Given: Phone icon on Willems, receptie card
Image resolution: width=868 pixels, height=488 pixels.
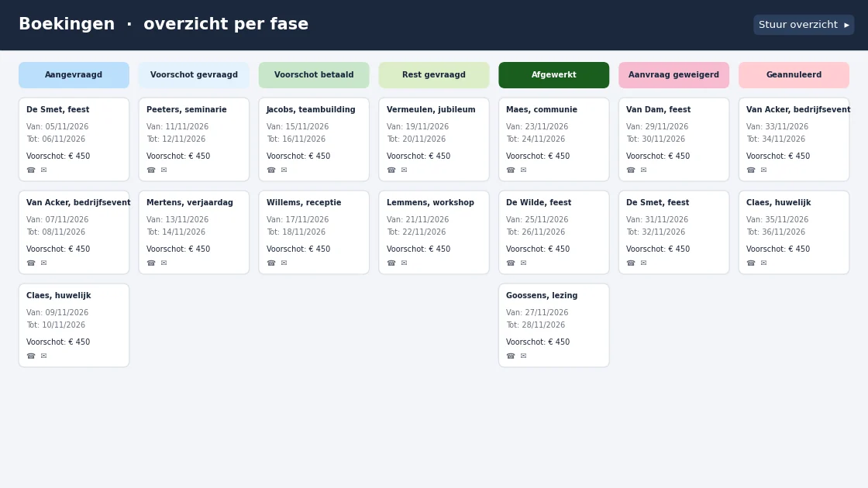Looking at the screenshot, I should pyautogui.click(x=271, y=263).
